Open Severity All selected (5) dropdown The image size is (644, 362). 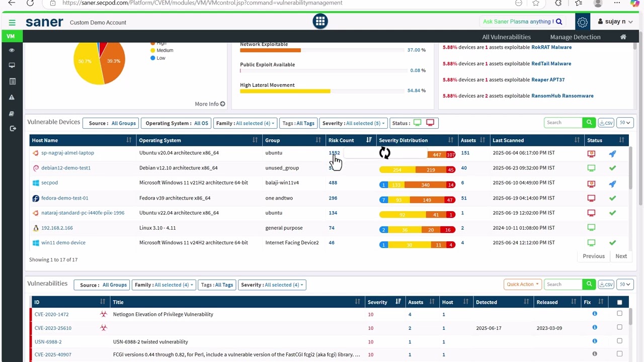[353, 123]
